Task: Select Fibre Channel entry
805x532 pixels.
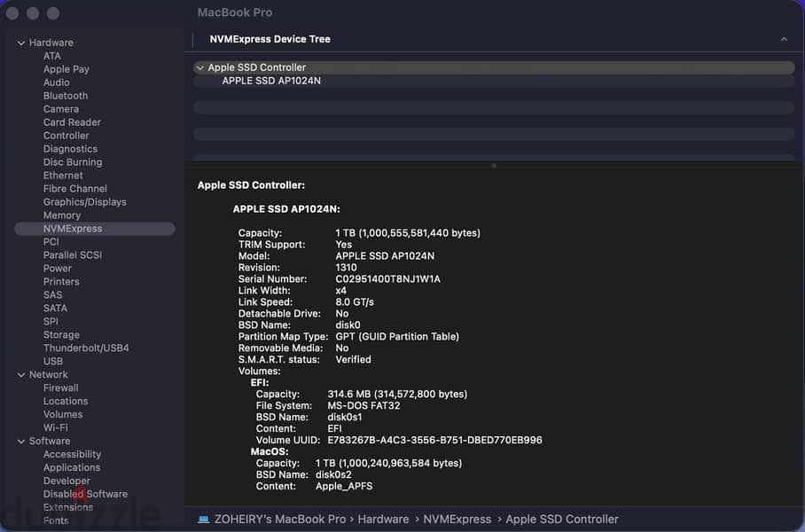Action: click(75, 189)
